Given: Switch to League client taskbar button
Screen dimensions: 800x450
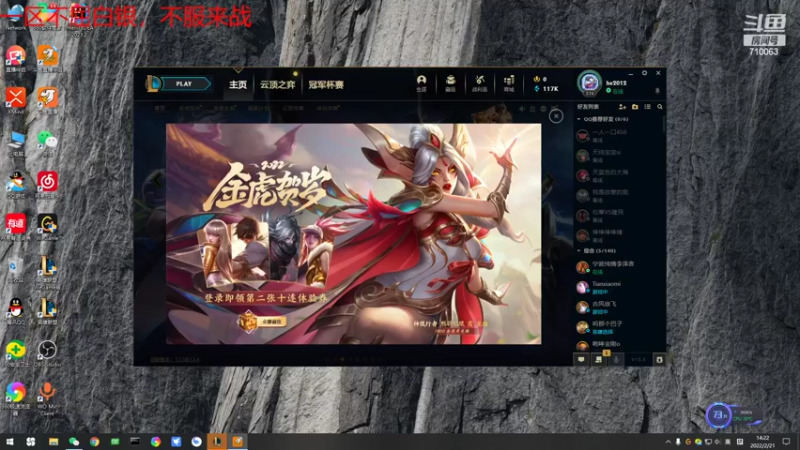Looking at the screenshot, I should point(217,442).
